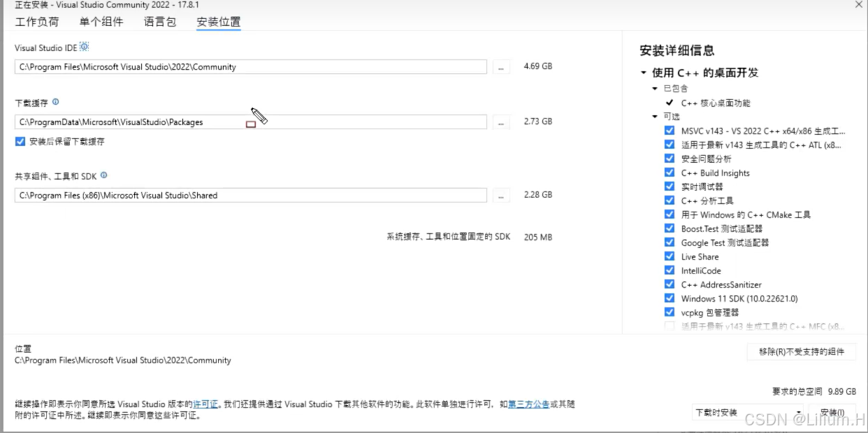Collapse the 已包含 group

(x=655, y=89)
